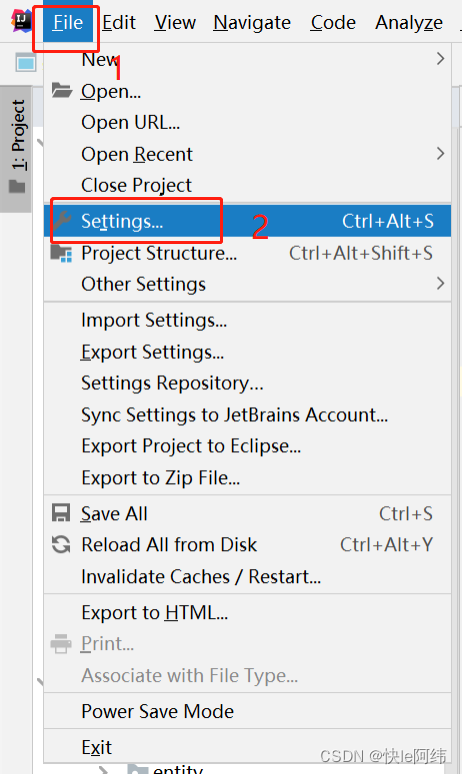Click the open folder icon beside Open
Image resolution: width=462 pixels, height=774 pixels.
62,90
